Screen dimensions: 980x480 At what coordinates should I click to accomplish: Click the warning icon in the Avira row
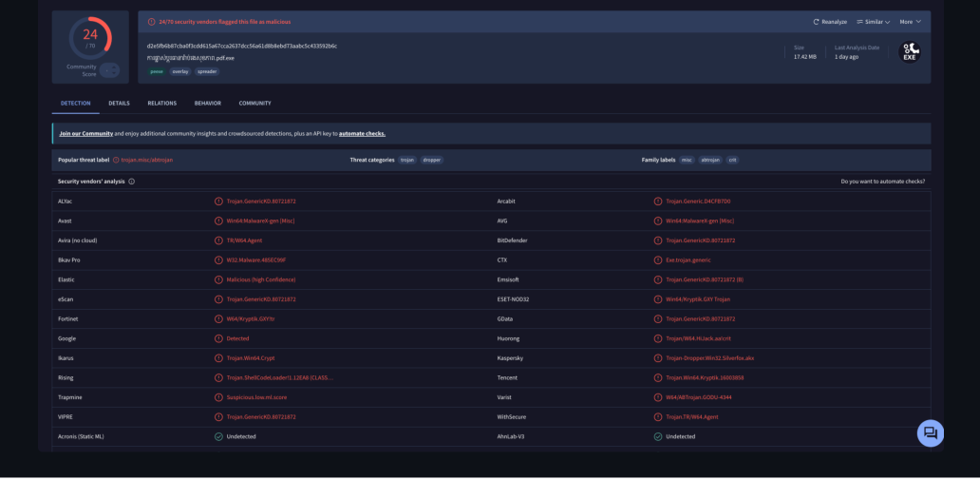pos(218,240)
